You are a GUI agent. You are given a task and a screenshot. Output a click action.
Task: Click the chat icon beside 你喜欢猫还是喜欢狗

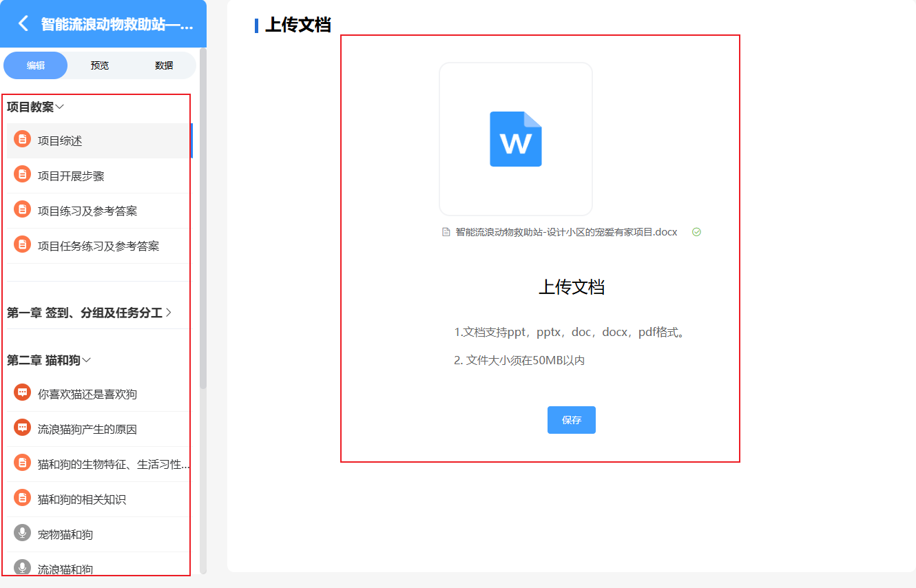click(x=23, y=393)
